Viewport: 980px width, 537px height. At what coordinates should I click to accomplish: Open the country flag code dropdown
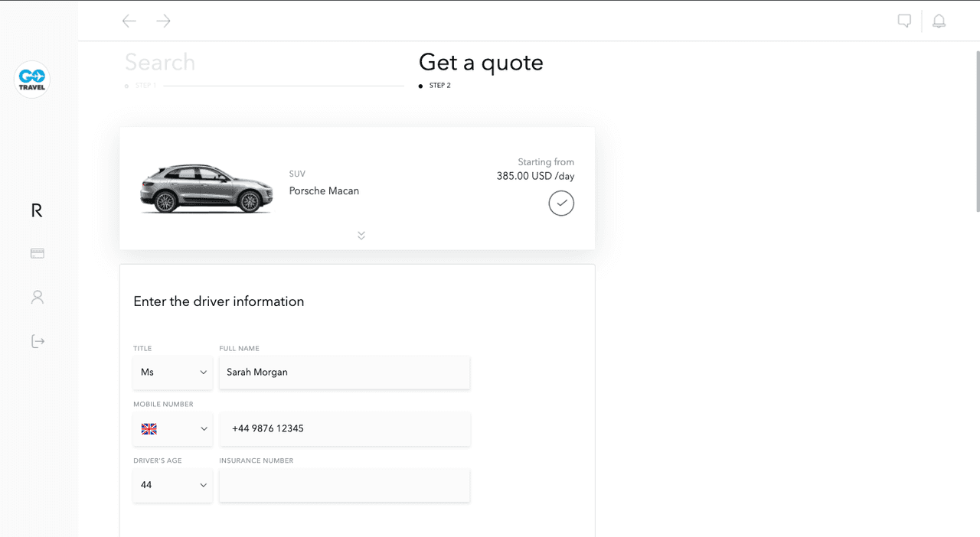[173, 429]
